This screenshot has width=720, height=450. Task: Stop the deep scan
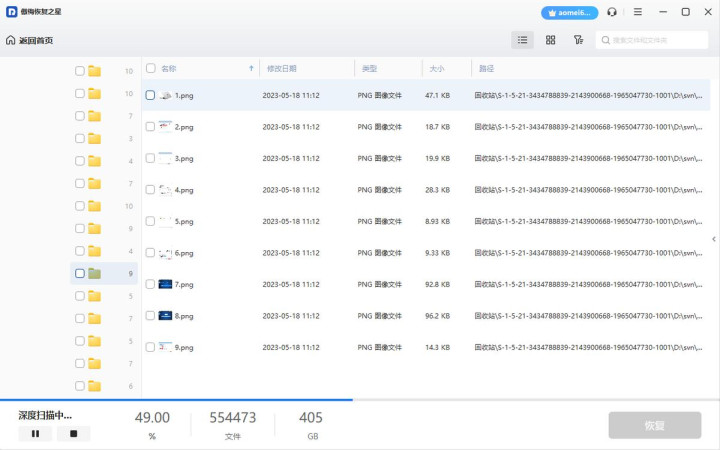click(73, 434)
